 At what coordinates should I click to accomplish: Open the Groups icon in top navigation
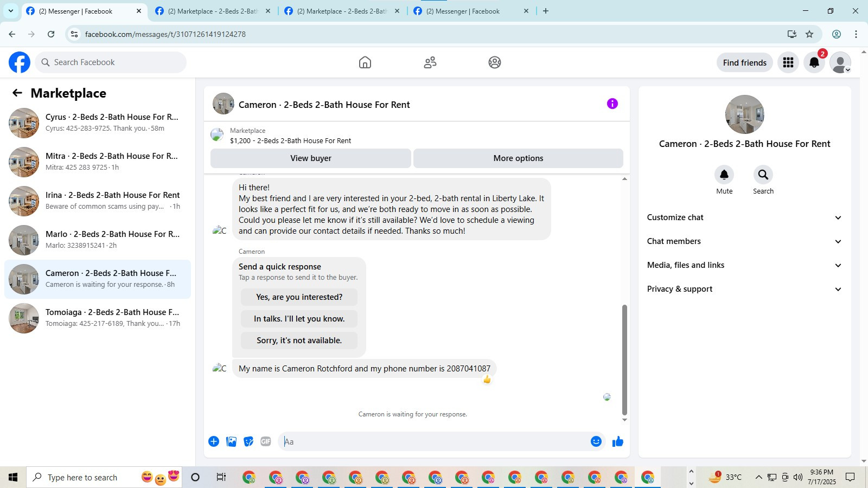point(495,62)
